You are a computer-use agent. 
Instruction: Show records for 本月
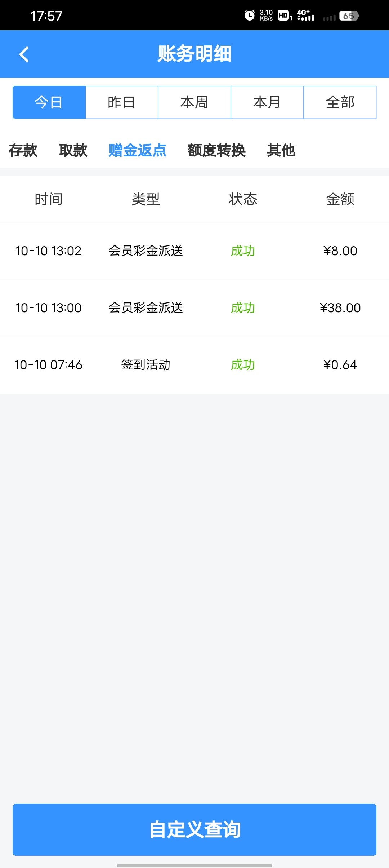pos(267,102)
